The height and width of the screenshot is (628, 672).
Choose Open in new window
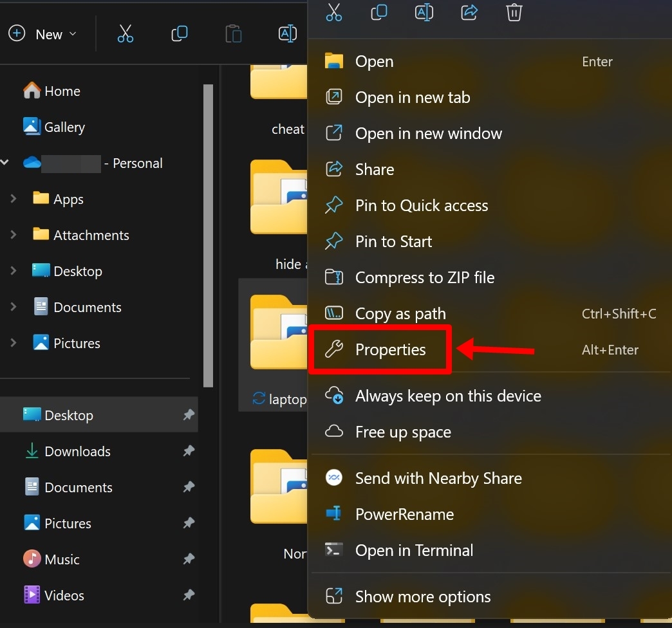point(489,134)
